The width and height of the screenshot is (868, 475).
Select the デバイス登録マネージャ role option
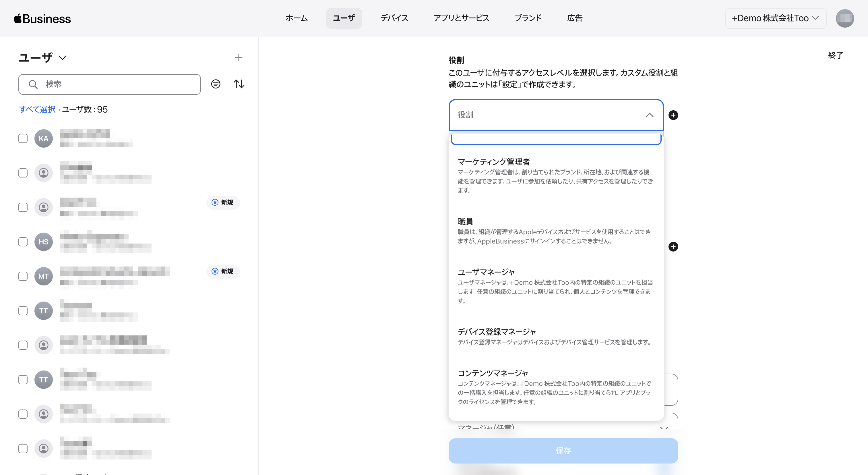point(556,337)
